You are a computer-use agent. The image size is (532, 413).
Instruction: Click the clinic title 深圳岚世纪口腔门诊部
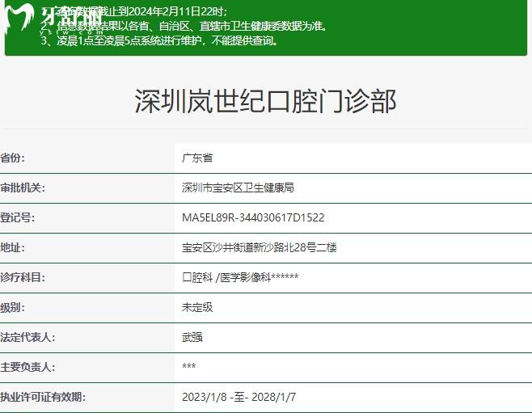tap(265, 102)
